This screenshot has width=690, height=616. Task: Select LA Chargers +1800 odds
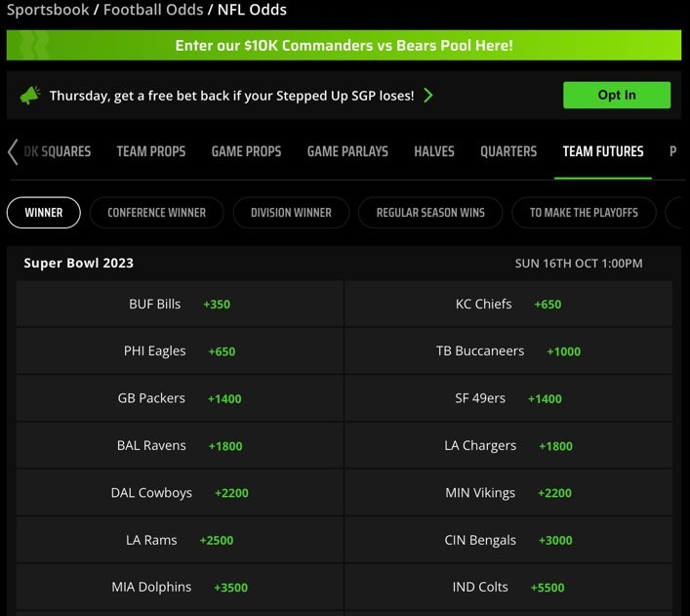pyautogui.click(x=508, y=445)
